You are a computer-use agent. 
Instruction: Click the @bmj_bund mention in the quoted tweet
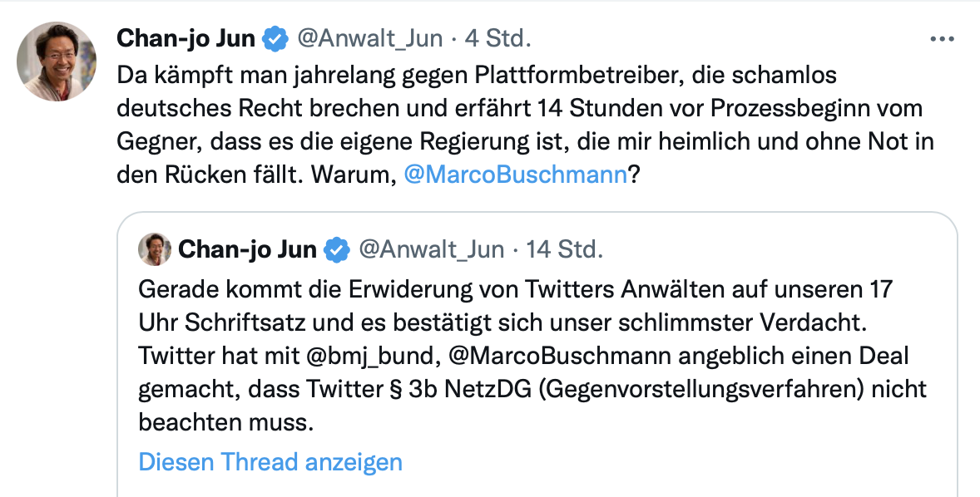370,356
